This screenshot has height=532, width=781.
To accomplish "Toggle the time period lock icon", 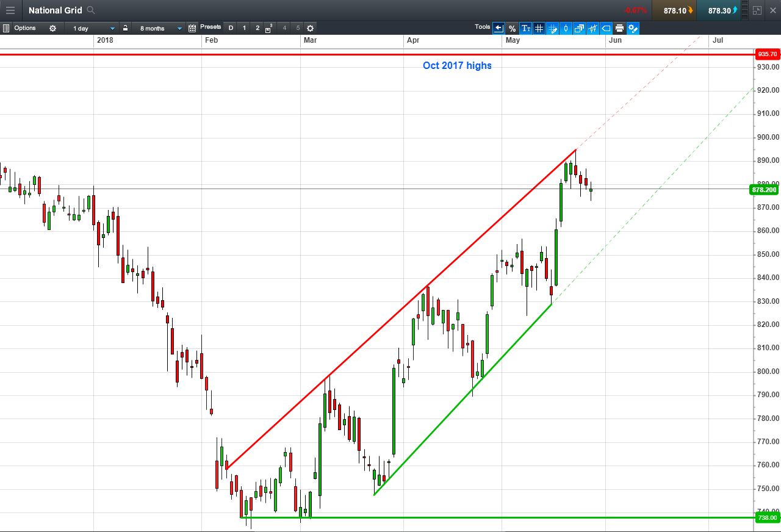I will [125, 28].
